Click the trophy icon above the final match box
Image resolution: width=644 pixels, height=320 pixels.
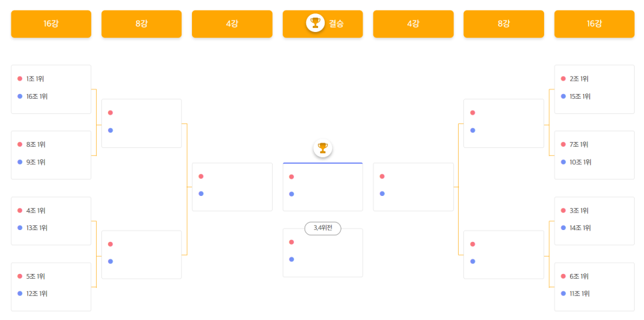point(323,148)
